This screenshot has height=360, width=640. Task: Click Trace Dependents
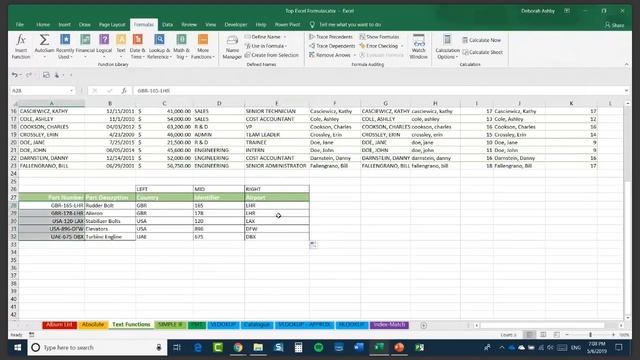(x=332, y=46)
